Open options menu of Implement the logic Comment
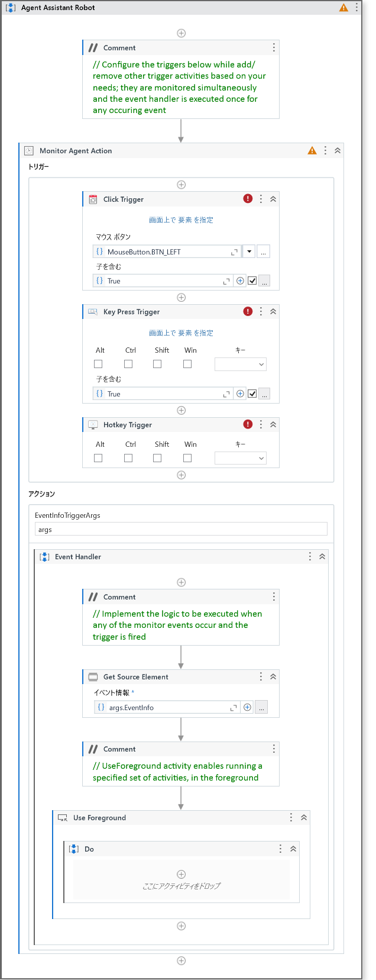Image resolution: width=376 pixels, height=980 pixels. pos(274,597)
